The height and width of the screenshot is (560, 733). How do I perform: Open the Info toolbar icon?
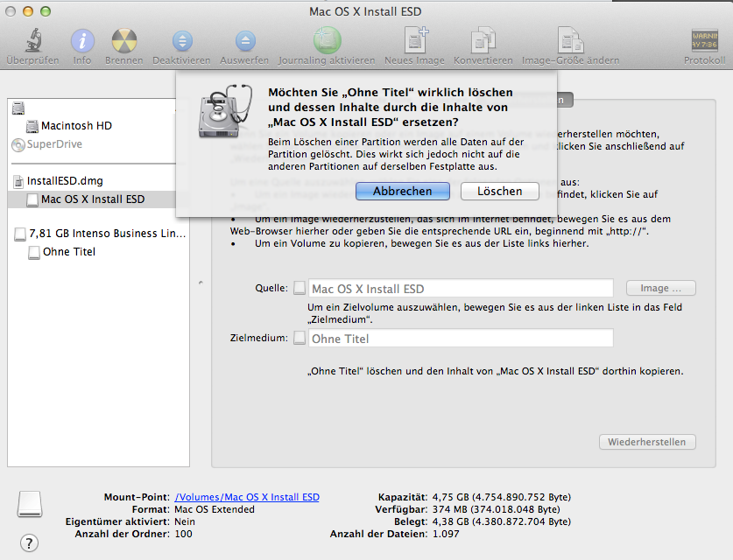(82, 40)
